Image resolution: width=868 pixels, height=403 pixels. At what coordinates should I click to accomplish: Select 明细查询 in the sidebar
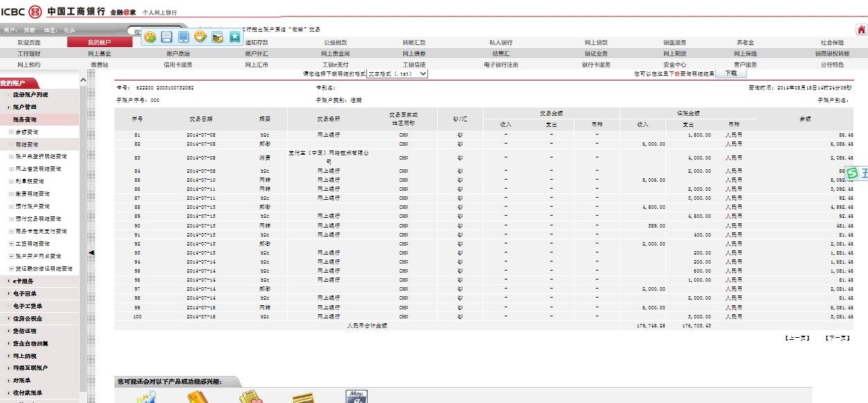(x=27, y=144)
